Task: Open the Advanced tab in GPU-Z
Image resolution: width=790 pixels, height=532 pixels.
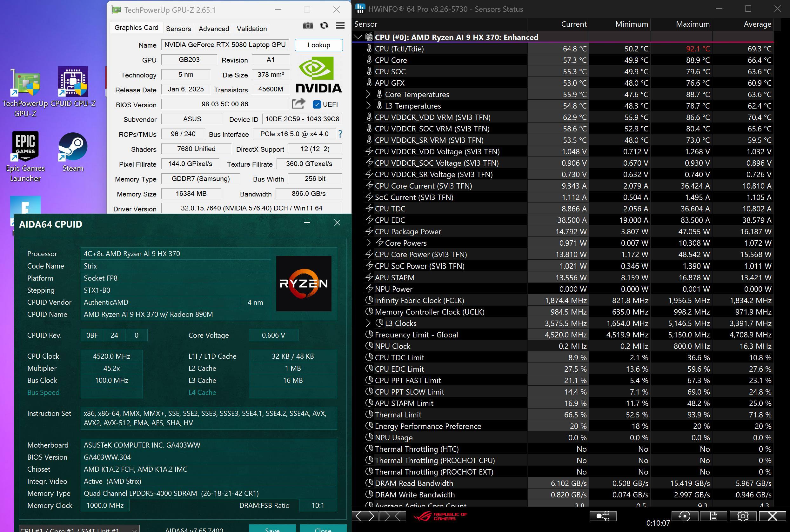Action: click(213, 29)
